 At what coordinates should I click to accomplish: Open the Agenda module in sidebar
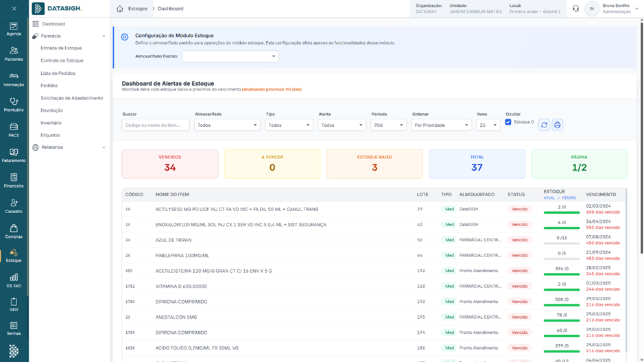(x=14, y=28)
